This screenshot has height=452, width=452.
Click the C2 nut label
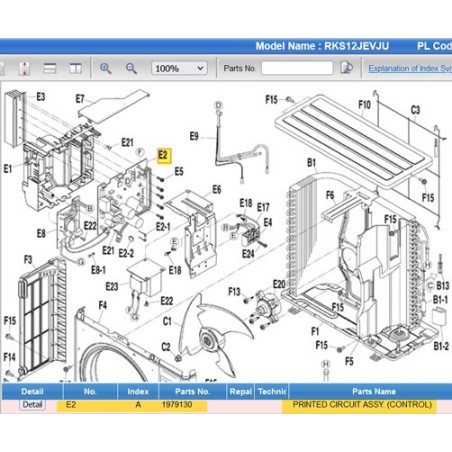[166, 347]
